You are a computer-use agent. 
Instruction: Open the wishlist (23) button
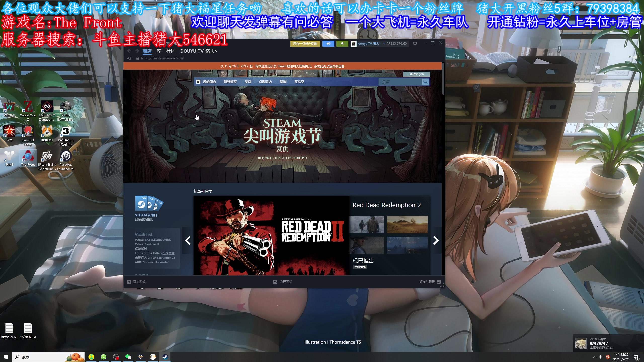pos(416,74)
